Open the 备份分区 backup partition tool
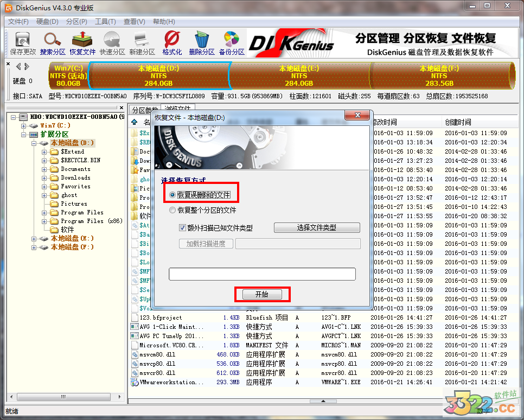524x420 pixels. (232, 43)
